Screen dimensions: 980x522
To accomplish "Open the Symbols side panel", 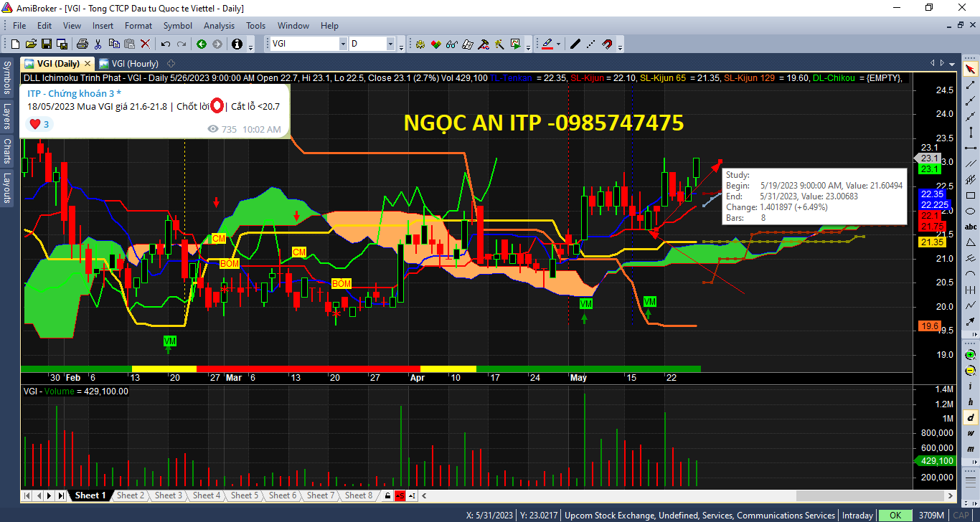I will coord(7,77).
